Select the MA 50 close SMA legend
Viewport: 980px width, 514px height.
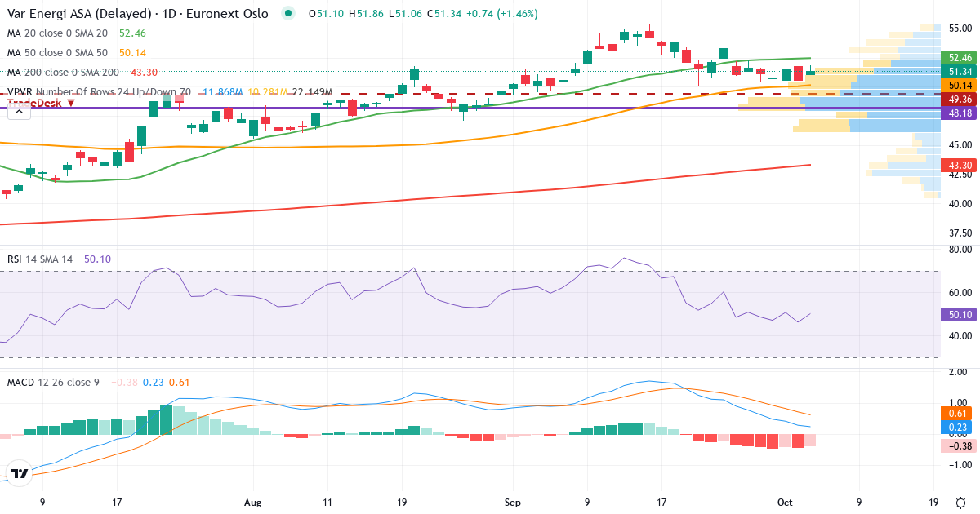click(x=57, y=53)
